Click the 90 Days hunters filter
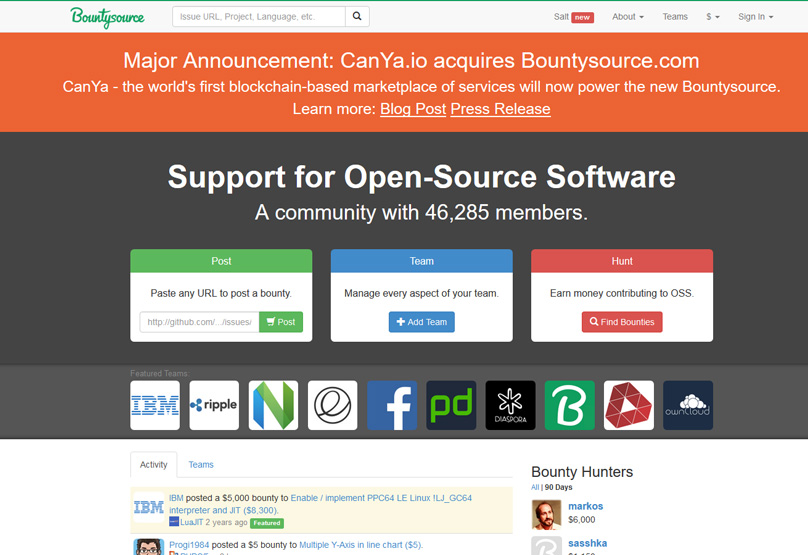 coord(559,487)
